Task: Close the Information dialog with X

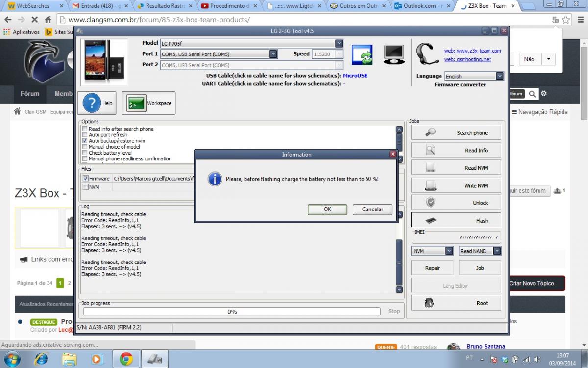Action: tap(392, 154)
